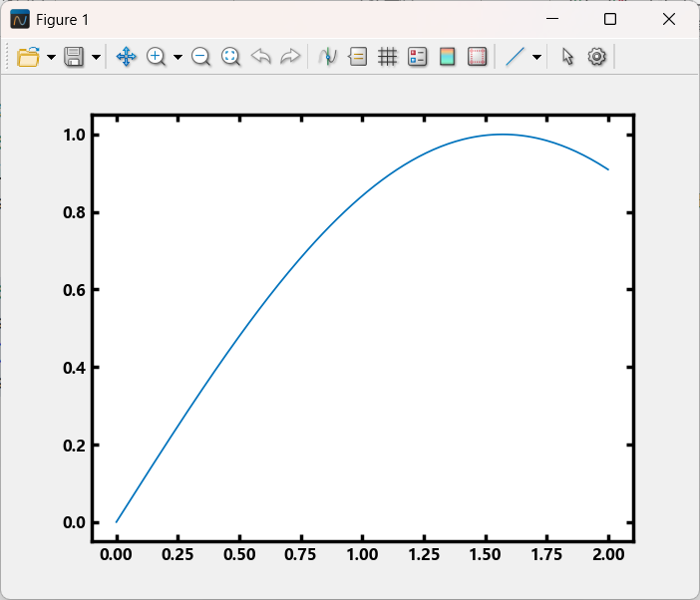Click the y-axis tick label 0.6
700x600 pixels.
coord(74,290)
